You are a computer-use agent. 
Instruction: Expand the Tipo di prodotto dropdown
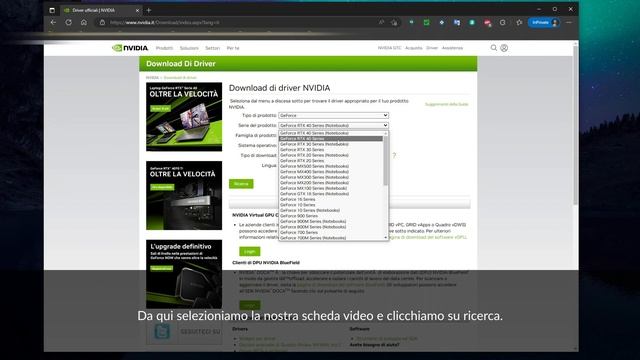(333, 116)
